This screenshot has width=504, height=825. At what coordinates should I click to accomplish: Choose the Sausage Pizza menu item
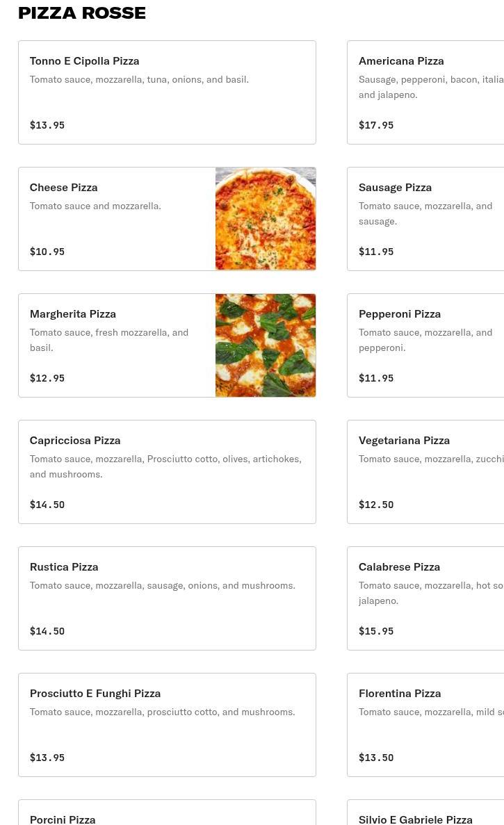[425, 219]
